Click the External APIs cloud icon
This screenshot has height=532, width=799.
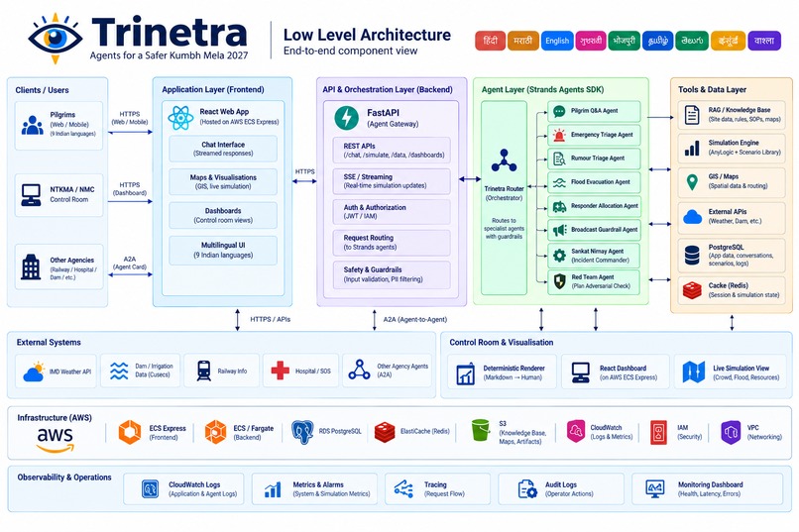pos(692,217)
